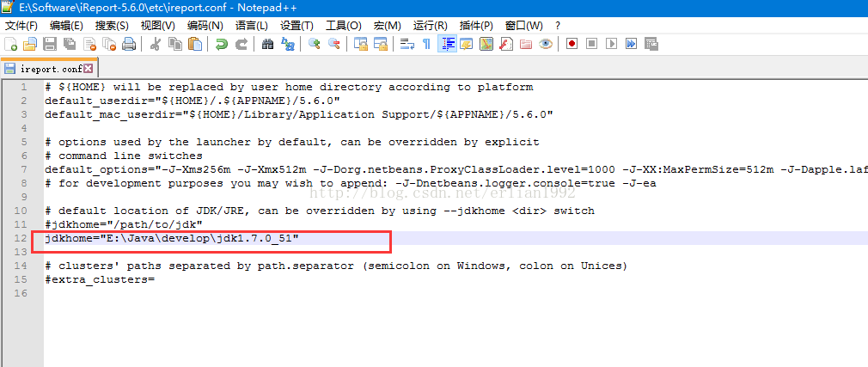Open Find with the binoculars icon

pos(268,45)
